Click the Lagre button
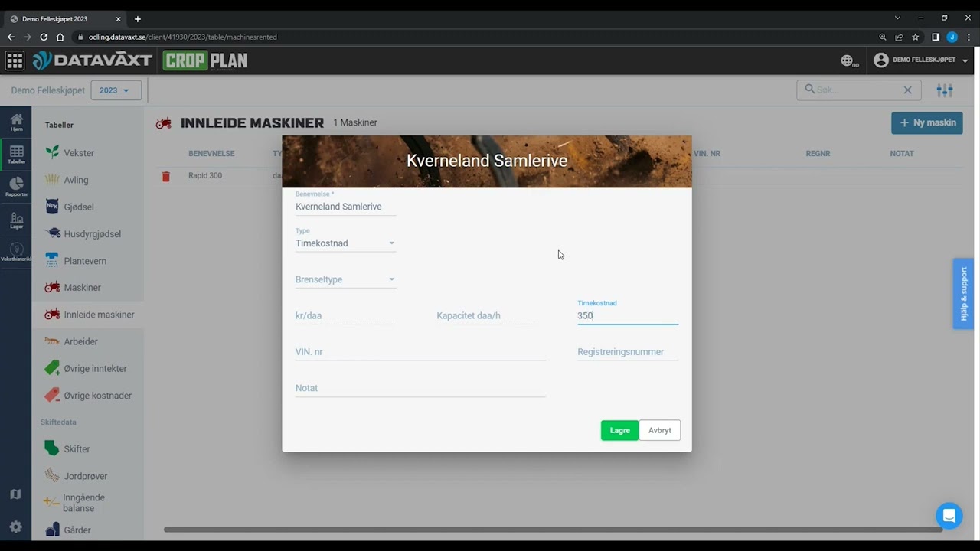The width and height of the screenshot is (980, 551). coord(619,430)
